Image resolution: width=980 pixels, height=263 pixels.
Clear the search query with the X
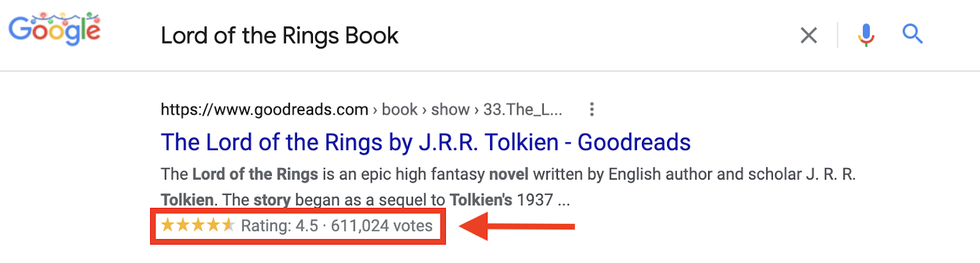(809, 36)
